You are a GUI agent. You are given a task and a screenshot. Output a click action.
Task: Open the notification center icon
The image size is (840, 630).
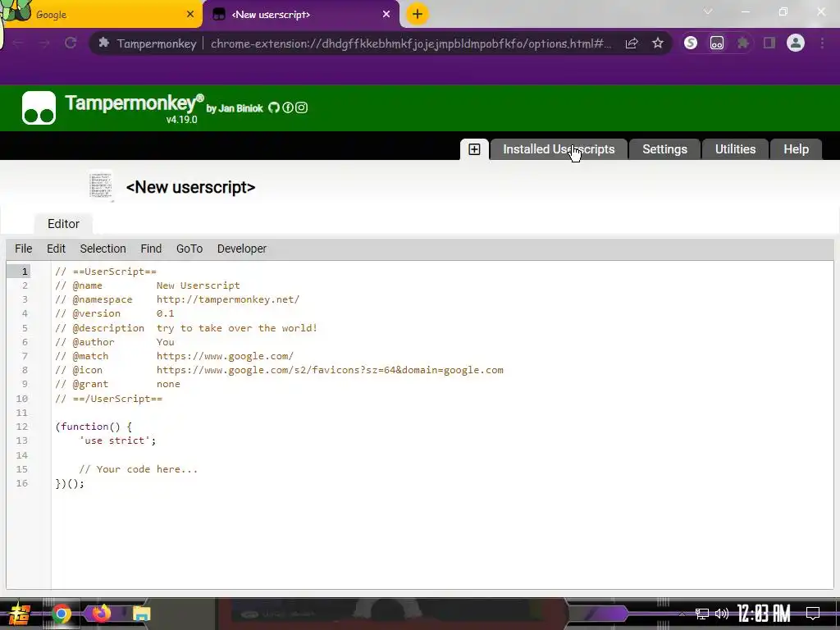(x=813, y=613)
